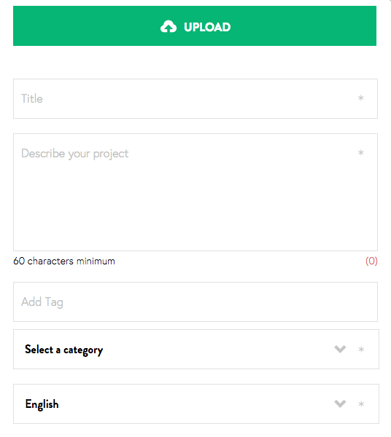Open the English language dropdown
The height and width of the screenshot is (437, 391).
pos(196,404)
